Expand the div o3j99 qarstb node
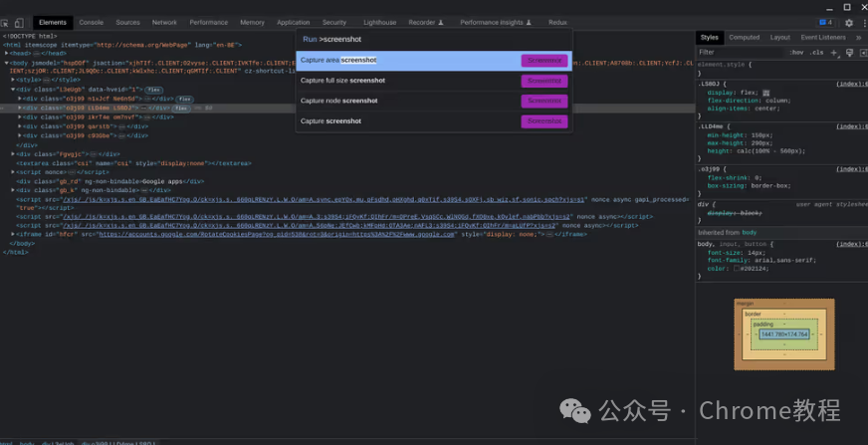Viewport: 868px width, 445px height. click(20, 126)
